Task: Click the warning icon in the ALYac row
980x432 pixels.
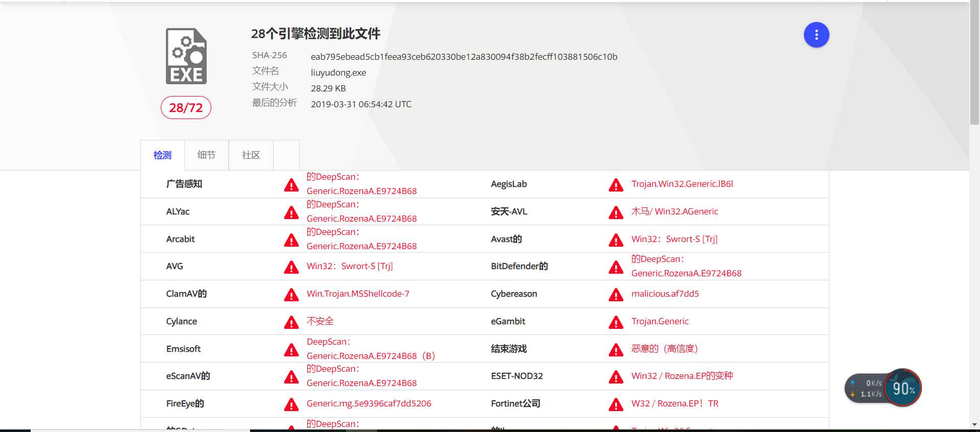Action: (291, 212)
